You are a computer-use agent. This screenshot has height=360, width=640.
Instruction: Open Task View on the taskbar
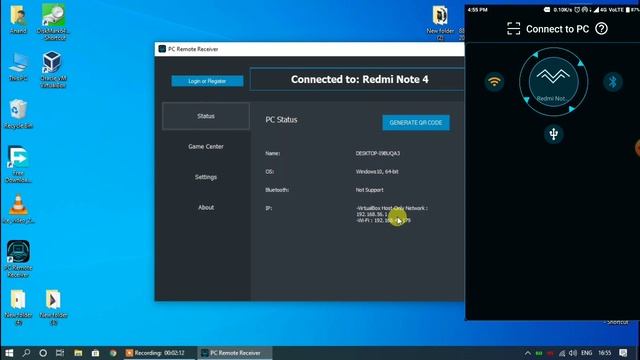[x=60, y=353]
